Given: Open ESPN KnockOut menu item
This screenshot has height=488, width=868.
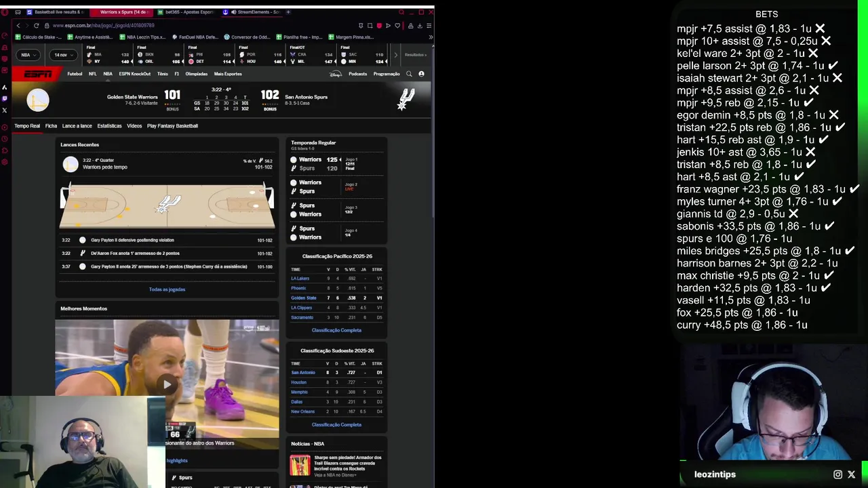Looking at the screenshot, I should pyautogui.click(x=135, y=74).
